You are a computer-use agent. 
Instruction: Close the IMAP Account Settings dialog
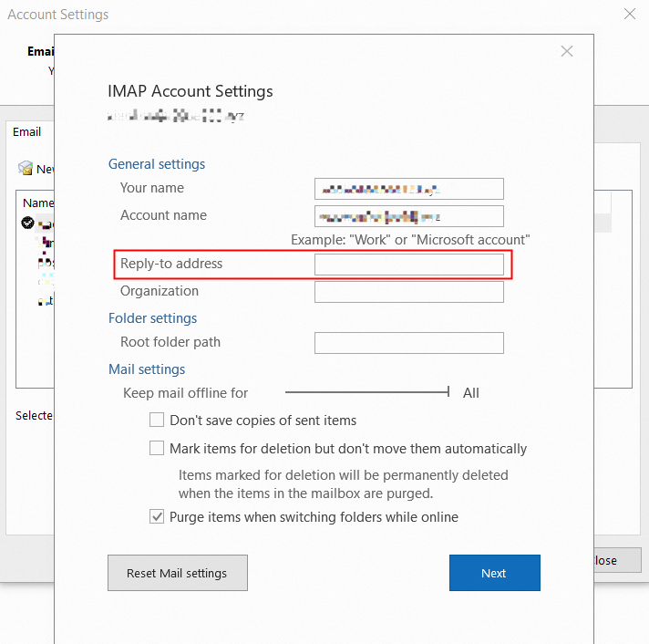567,51
